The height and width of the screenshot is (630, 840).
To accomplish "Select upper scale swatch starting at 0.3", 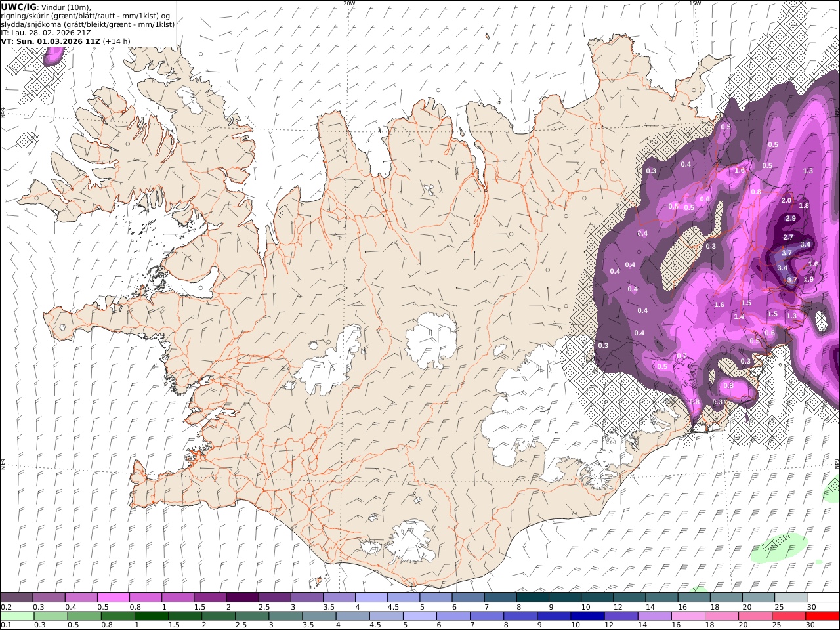I will click(49, 598).
